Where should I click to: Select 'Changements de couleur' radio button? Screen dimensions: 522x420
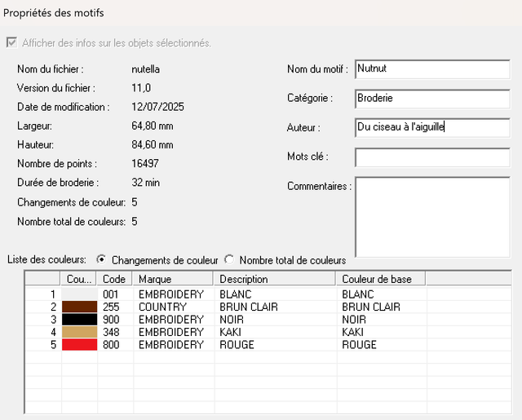[101, 259]
